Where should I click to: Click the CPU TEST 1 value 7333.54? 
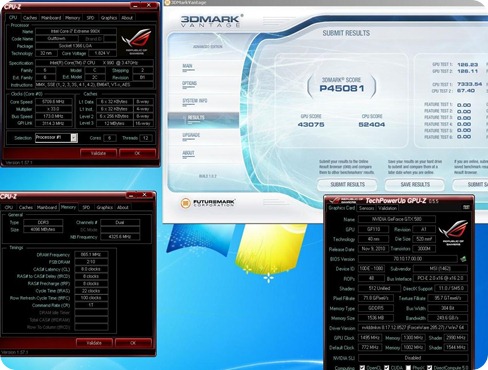[x=470, y=84]
